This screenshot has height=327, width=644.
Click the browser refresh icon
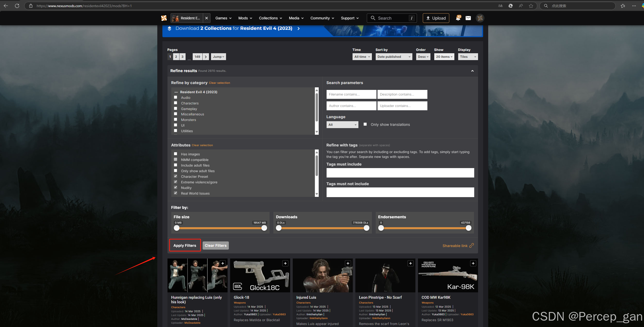click(x=17, y=6)
